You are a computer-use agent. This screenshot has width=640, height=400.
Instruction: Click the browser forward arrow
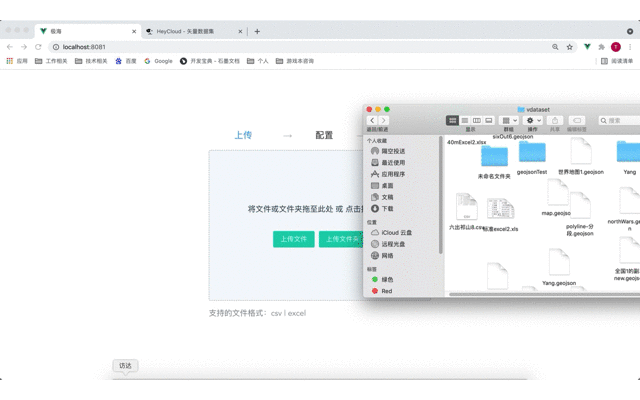(x=24, y=47)
